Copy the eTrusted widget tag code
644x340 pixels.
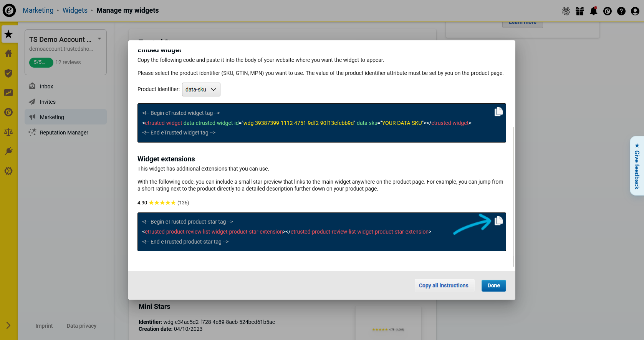tap(498, 112)
